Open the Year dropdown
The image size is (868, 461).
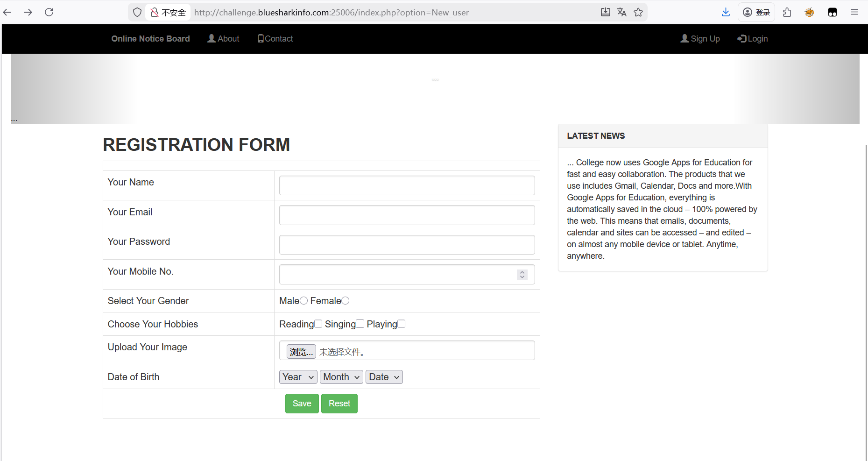point(298,377)
